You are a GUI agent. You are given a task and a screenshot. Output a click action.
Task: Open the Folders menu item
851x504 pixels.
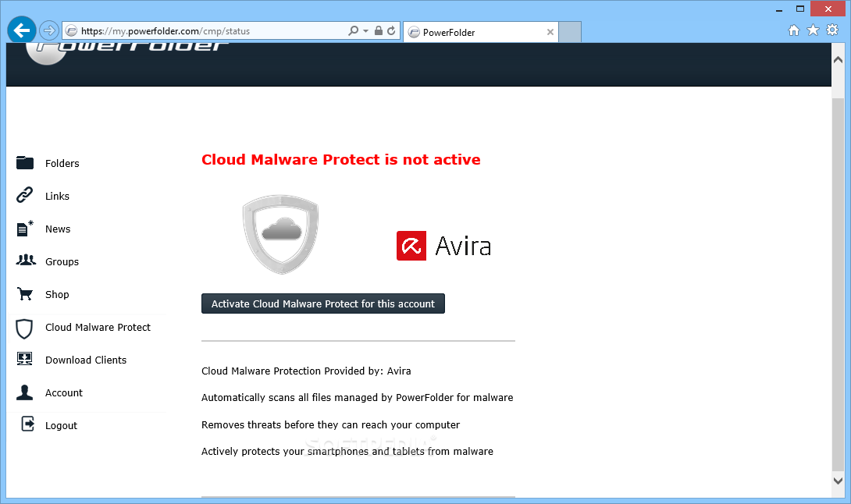[62, 163]
